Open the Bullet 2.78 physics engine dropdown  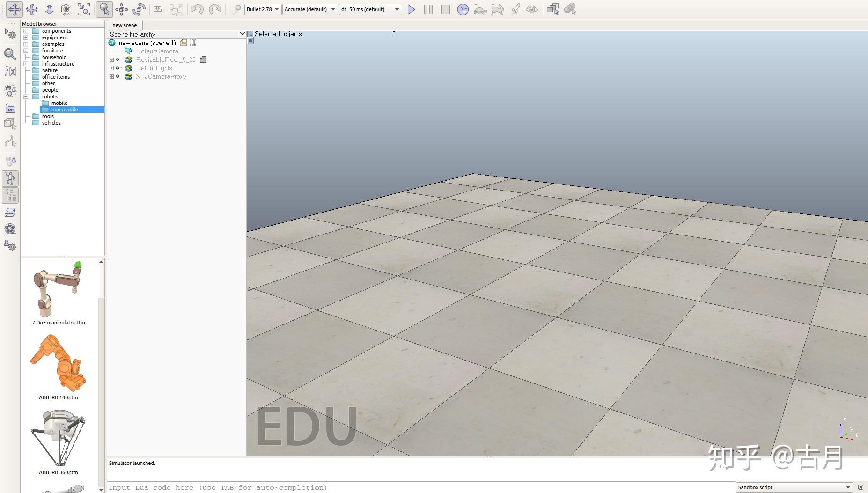(x=263, y=9)
